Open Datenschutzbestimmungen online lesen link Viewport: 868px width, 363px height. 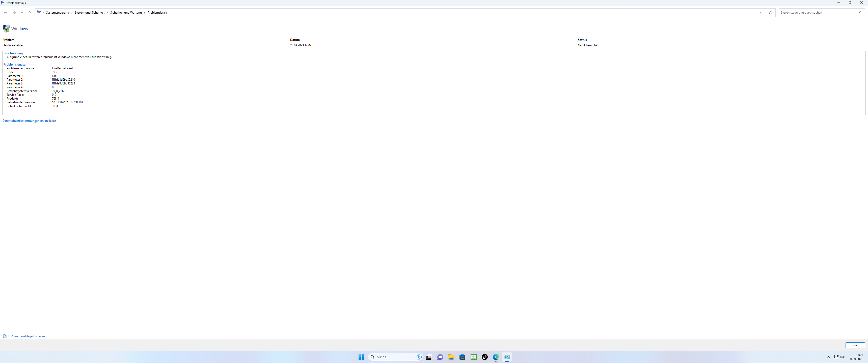click(29, 120)
